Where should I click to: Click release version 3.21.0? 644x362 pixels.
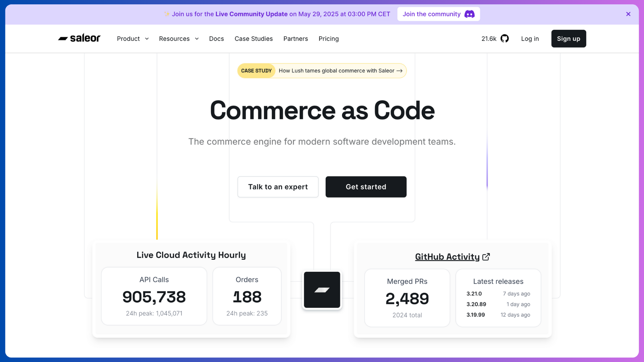(474, 294)
